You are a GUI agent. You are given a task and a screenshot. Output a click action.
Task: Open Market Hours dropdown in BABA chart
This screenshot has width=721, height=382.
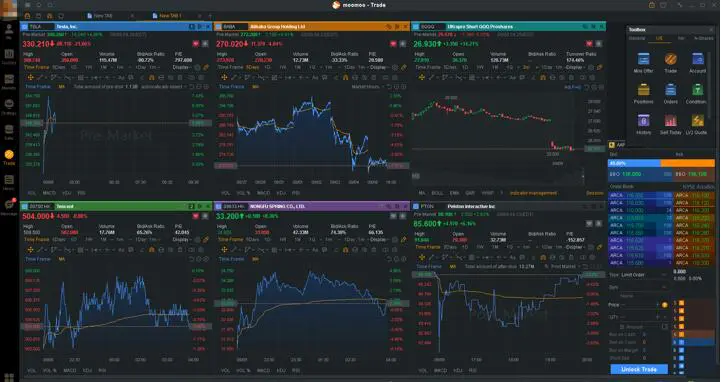(368, 87)
